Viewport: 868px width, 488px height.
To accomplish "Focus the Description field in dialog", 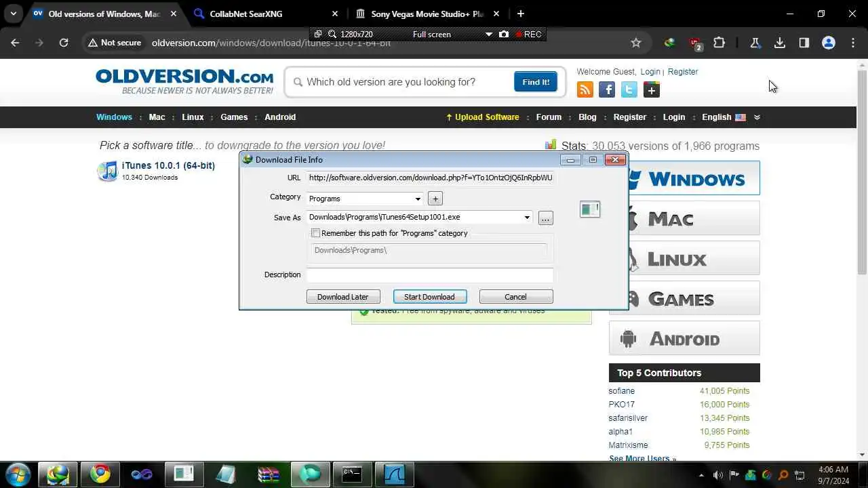I will point(429,274).
